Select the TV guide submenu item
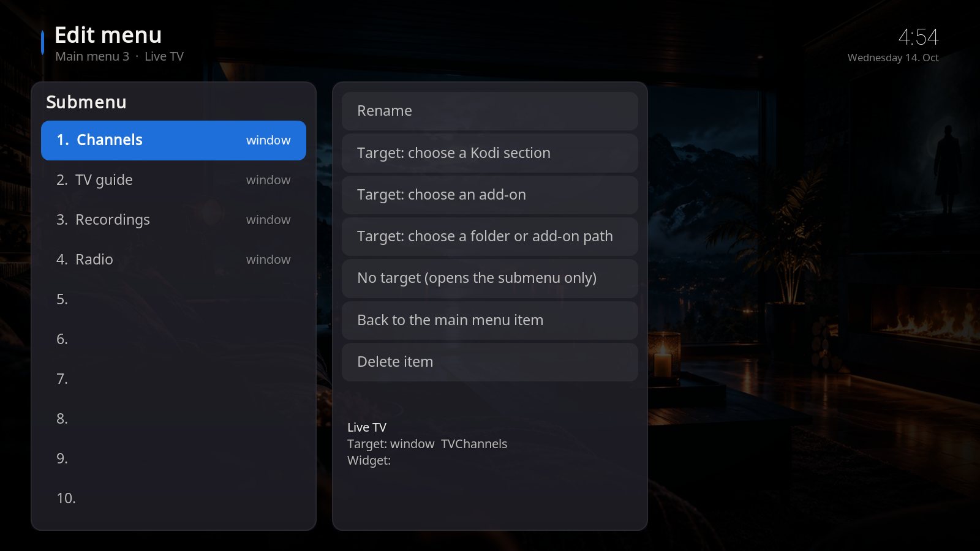Image resolution: width=980 pixels, height=551 pixels. pos(173,180)
